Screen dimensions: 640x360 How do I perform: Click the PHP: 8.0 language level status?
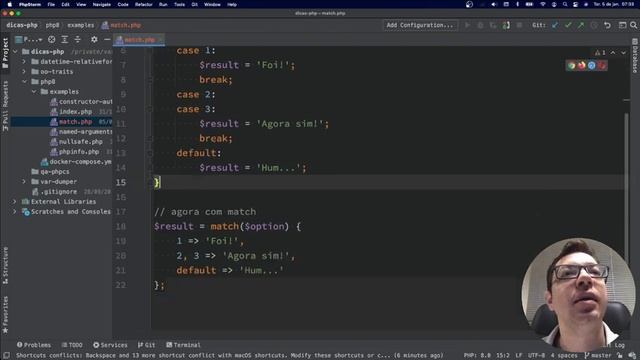coord(477,356)
